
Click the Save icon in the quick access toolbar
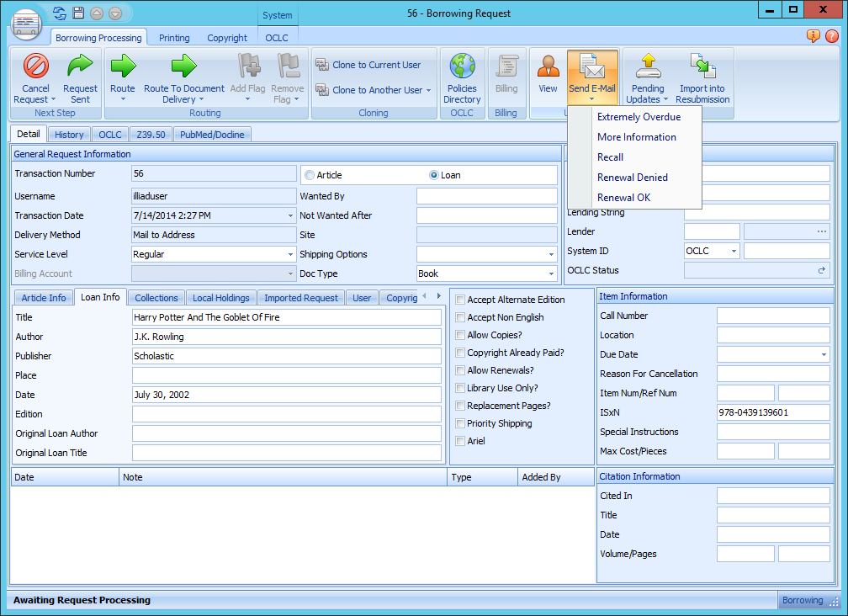point(78,13)
